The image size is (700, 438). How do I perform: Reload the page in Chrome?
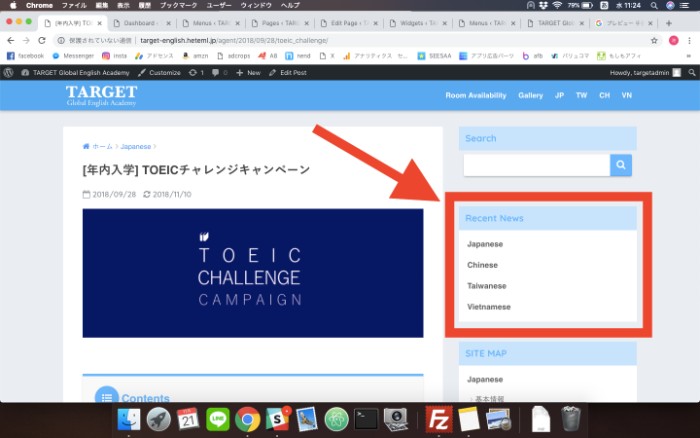(x=40, y=40)
